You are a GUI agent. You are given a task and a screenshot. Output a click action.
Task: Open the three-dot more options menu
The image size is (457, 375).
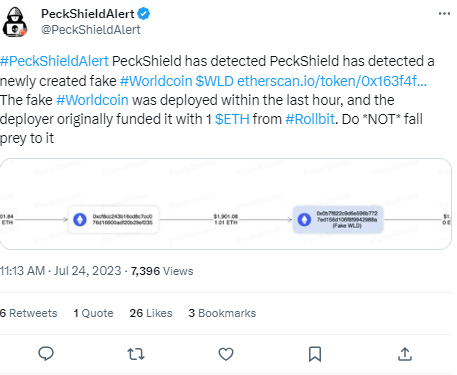coord(444,14)
